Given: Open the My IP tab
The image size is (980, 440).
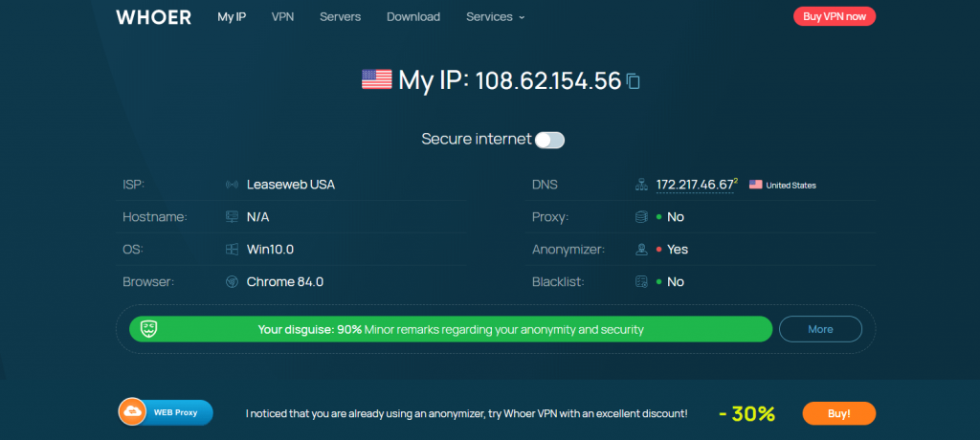Looking at the screenshot, I should [232, 17].
